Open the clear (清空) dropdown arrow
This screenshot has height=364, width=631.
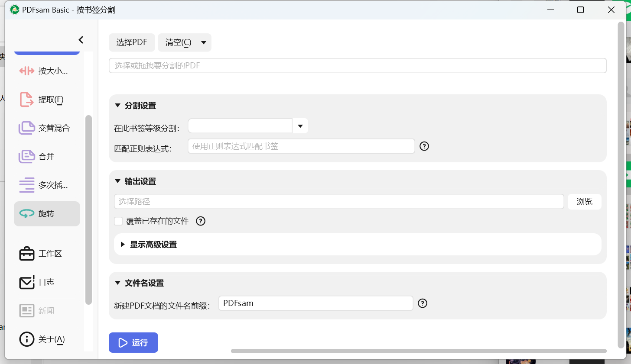click(x=204, y=42)
